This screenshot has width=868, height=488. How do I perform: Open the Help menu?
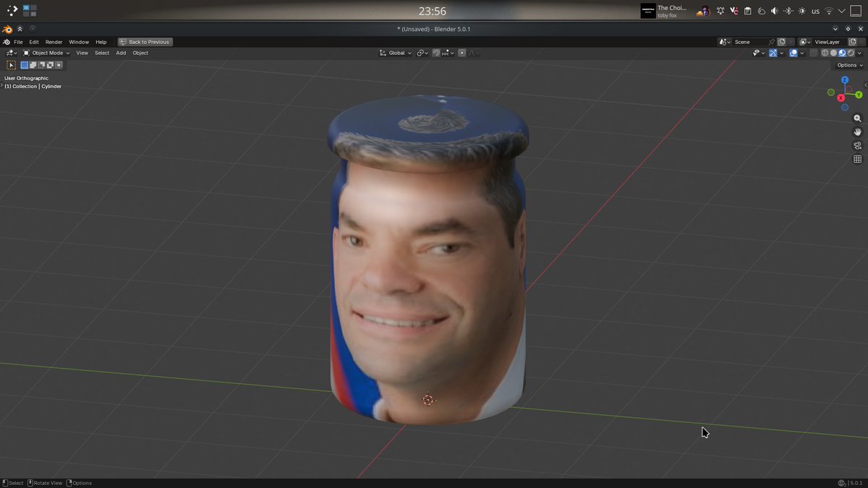tap(101, 42)
